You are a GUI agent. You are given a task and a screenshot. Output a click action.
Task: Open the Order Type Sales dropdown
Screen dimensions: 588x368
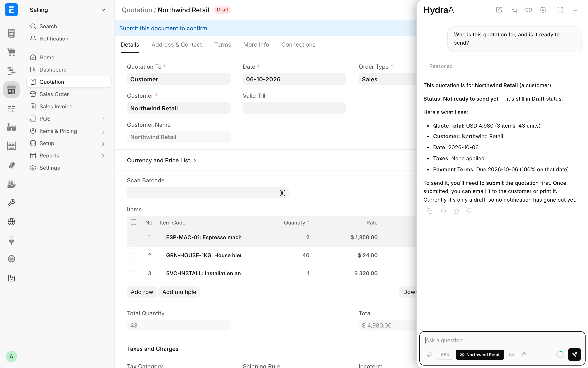[x=388, y=79]
